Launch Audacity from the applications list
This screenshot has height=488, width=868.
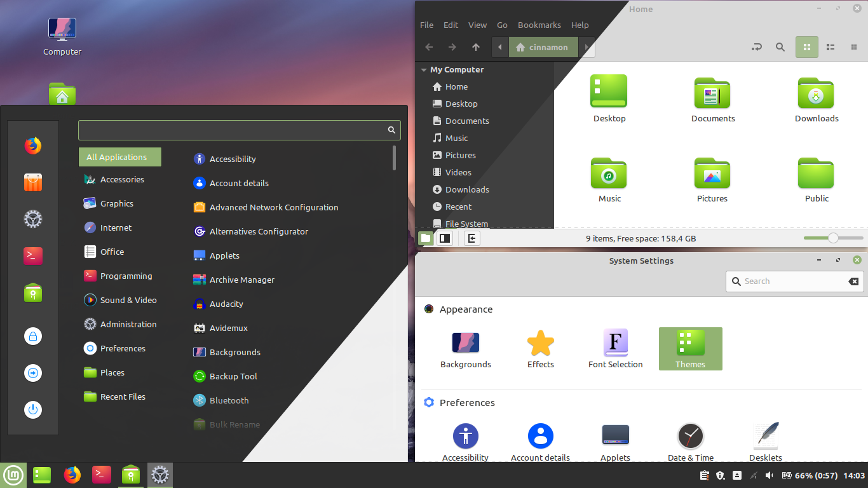(x=218, y=304)
